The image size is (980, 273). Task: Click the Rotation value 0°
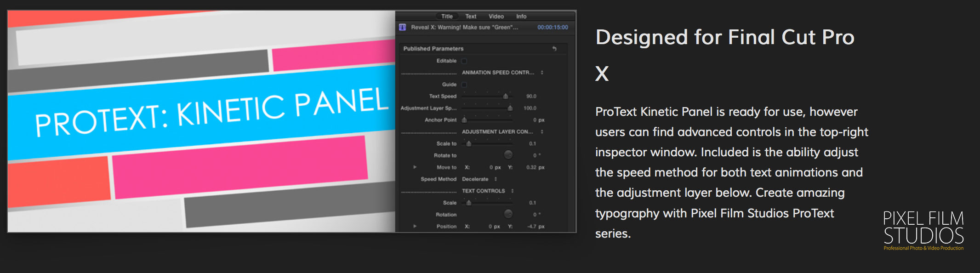[x=536, y=215]
